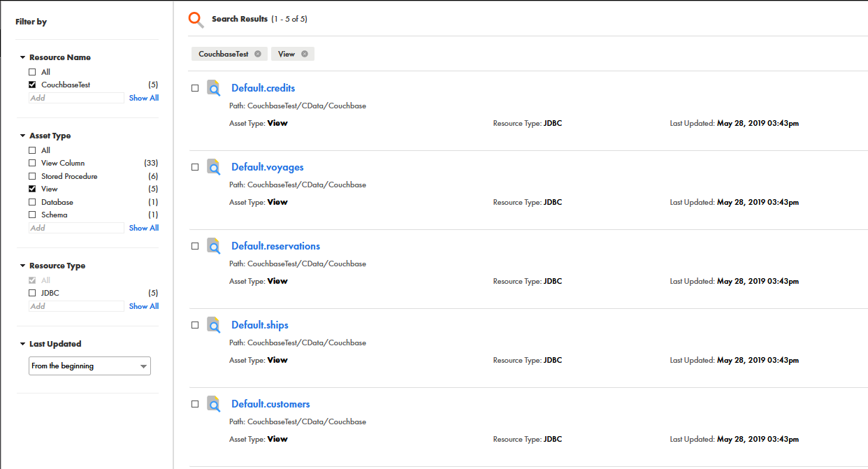Select the checkbox beside Default.ships result
The height and width of the screenshot is (469, 868).
[x=195, y=325]
